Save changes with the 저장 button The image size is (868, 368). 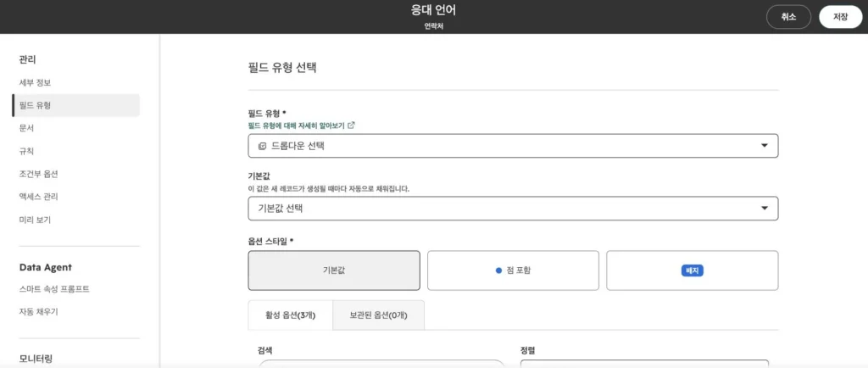tap(840, 17)
